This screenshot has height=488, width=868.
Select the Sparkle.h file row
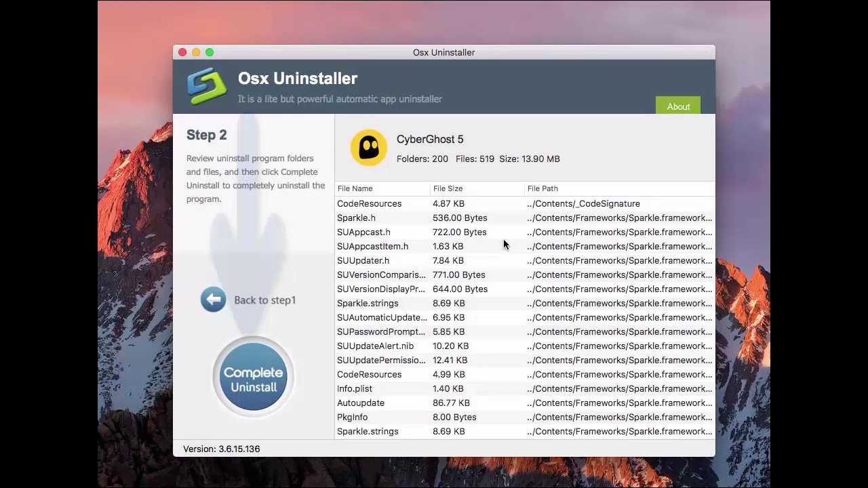(525, 218)
